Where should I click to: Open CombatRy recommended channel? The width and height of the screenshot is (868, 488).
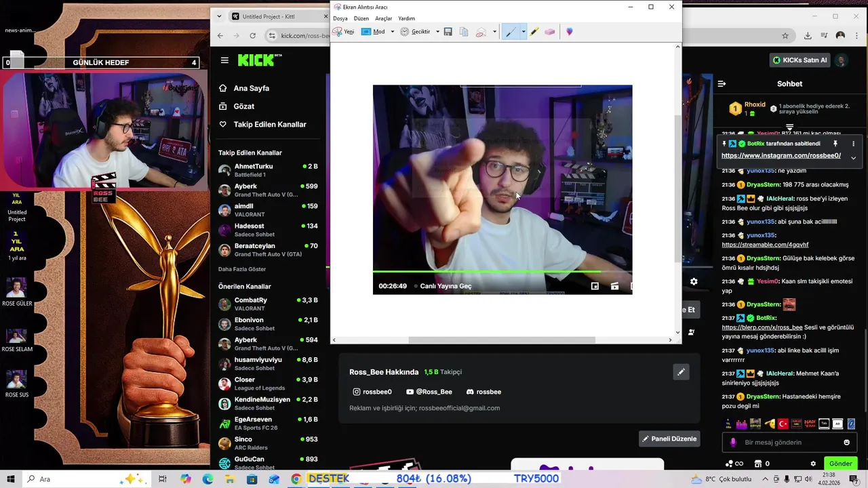(x=268, y=304)
